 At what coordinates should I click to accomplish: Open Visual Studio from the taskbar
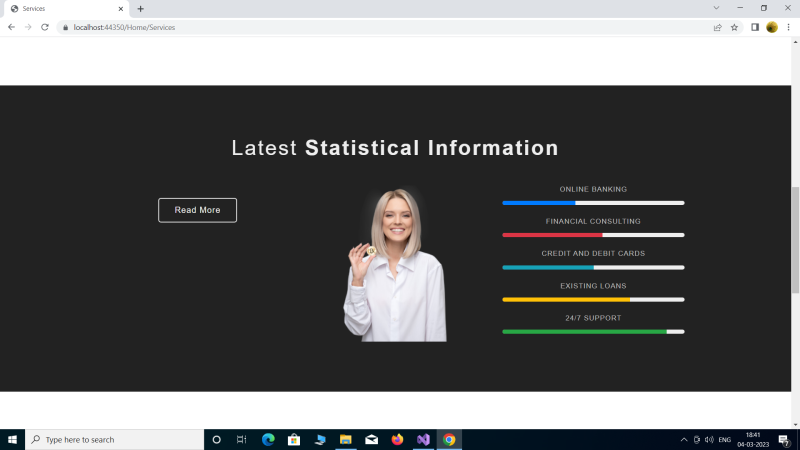(423, 440)
